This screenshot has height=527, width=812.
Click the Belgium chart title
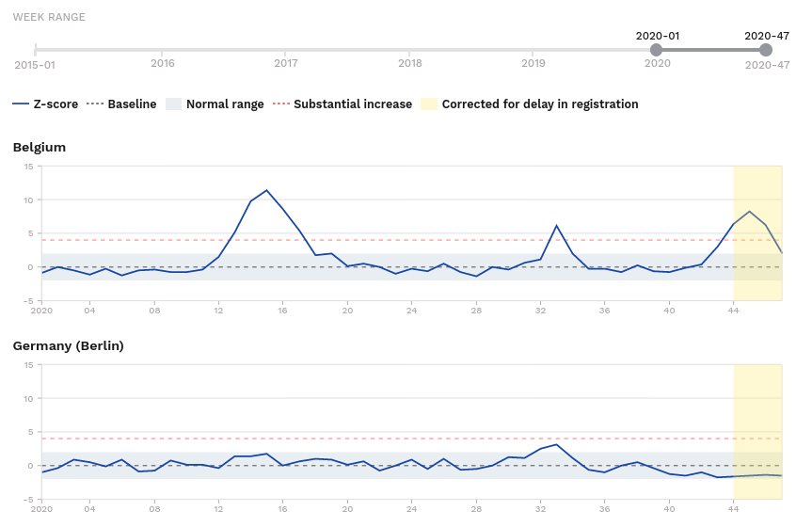[x=40, y=148]
